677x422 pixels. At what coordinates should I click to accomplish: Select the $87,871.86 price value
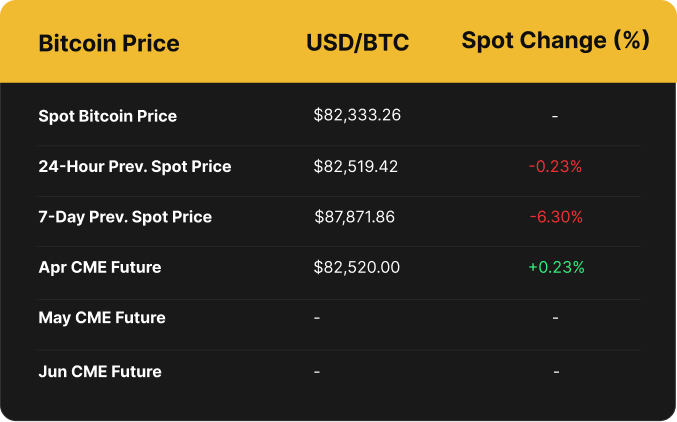(x=355, y=216)
